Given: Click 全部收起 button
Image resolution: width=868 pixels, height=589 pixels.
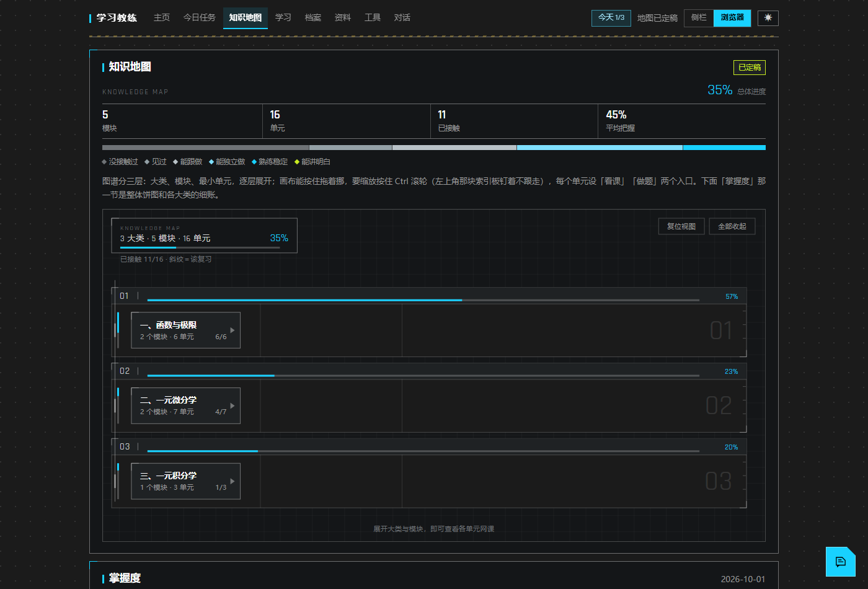Looking at the screenshot, I should point(732,226).
